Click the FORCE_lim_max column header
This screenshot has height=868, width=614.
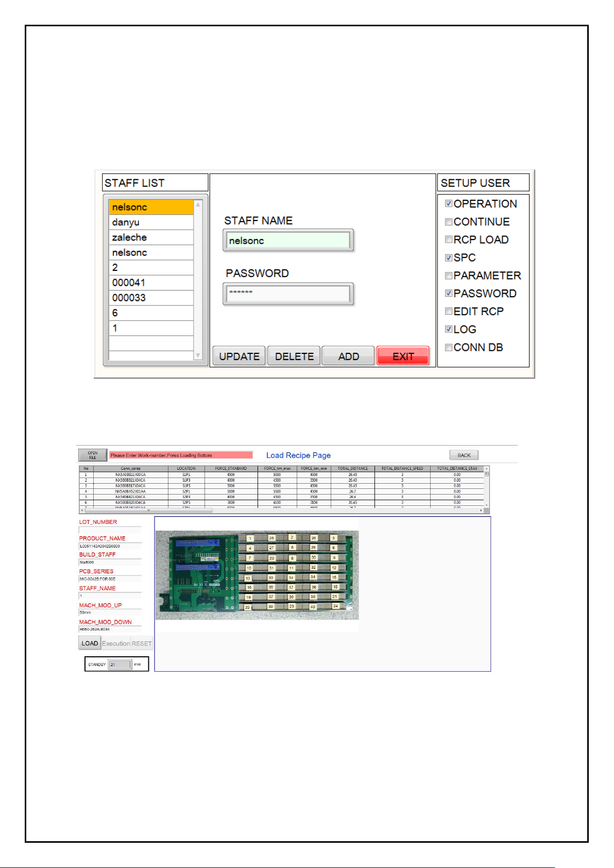point(277,469)
